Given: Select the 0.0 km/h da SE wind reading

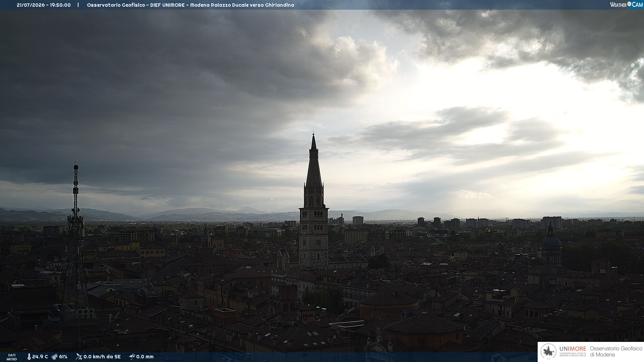Looking at the screenshot, I should pos(102,357).
